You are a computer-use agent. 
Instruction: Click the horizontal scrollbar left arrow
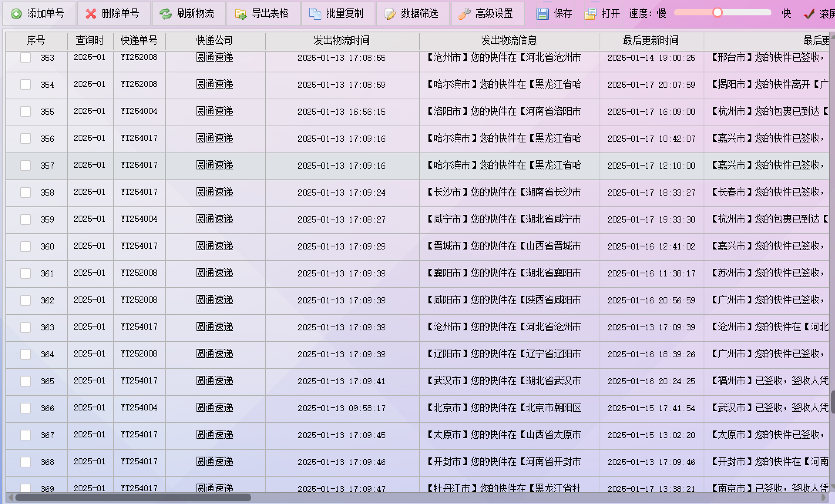(x=10, y=498)
